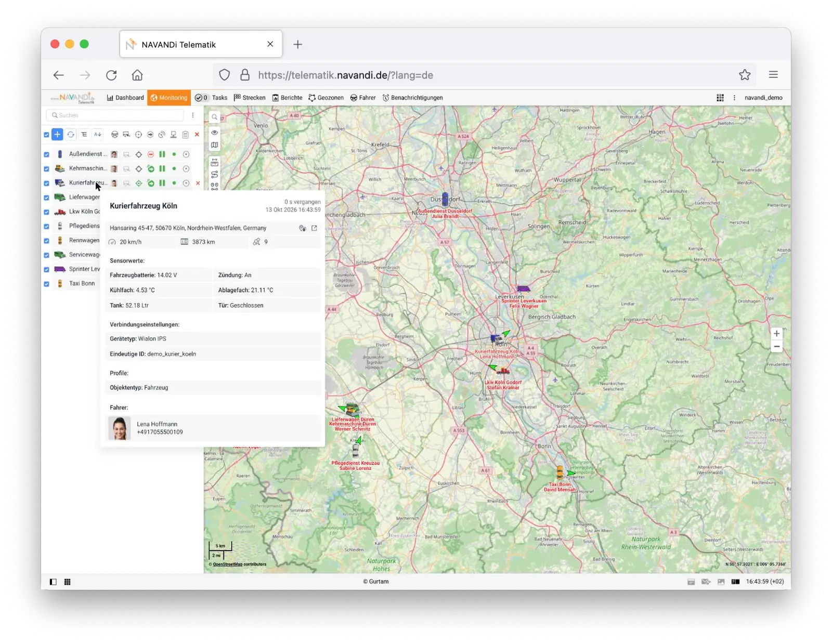Open options circle menu in Kehrmaschine row

[x=186, y=168]
